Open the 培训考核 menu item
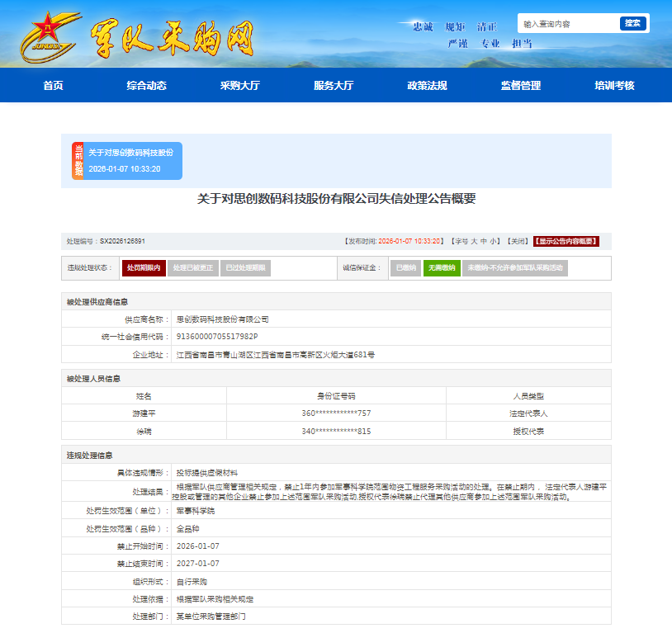672x633 pixels. (x=614, y=86)
